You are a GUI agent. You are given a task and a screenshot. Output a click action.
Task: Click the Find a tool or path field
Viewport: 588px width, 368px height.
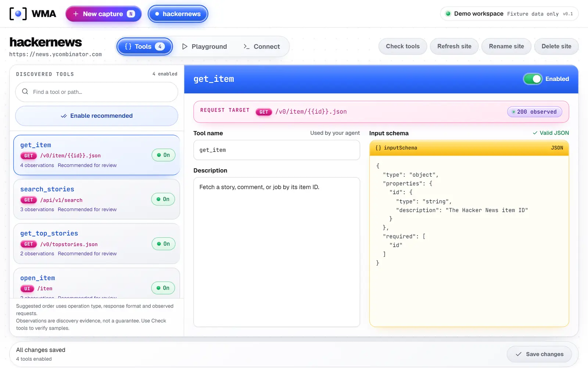coord(97,92)
